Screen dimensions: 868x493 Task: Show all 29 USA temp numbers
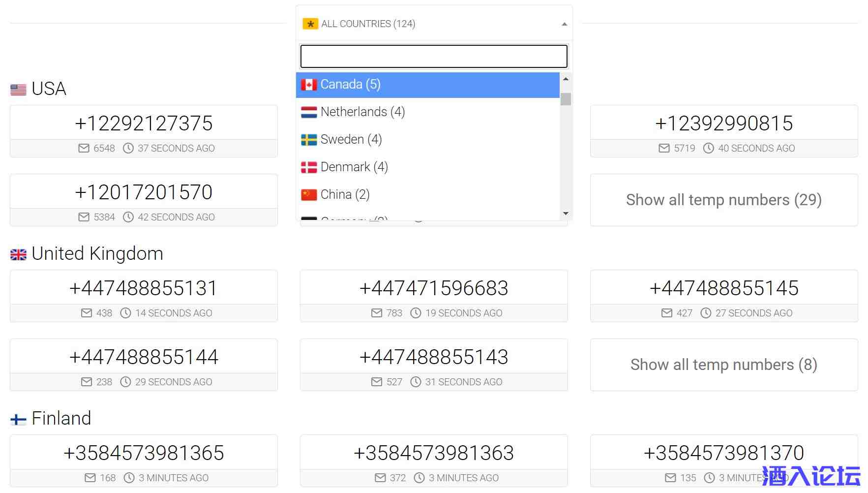pyautogui.click(x=723, y=200)
